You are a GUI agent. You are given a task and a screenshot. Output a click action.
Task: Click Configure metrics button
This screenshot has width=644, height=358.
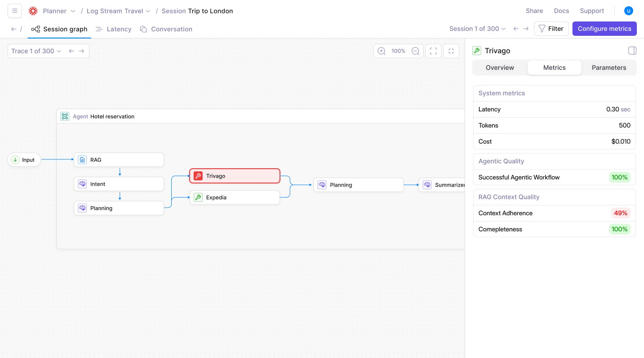tap(605, 29)
